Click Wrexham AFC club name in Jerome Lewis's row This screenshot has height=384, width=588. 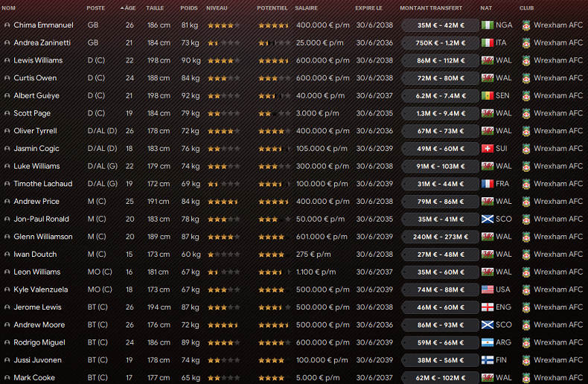(x=558, y=307)
